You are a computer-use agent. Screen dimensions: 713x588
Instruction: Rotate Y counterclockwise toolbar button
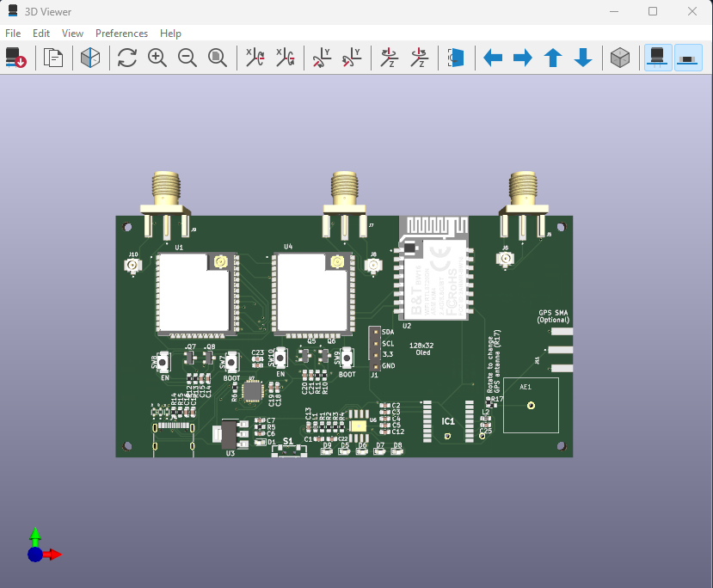click(x=351, y=58)
